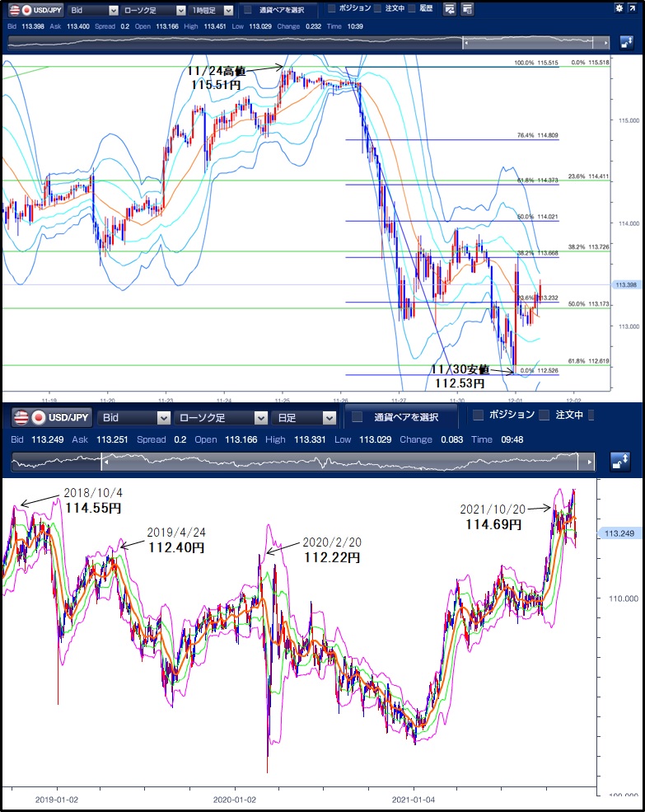645x812 pixels.
Task: Click the 113.398 current price tag on upper axis
Action: point(626,285)
